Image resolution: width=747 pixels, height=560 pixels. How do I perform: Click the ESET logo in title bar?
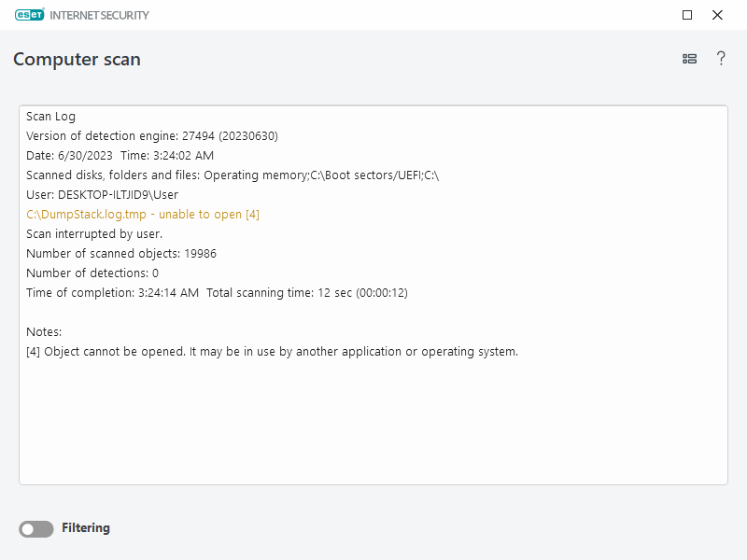point(29,15)
